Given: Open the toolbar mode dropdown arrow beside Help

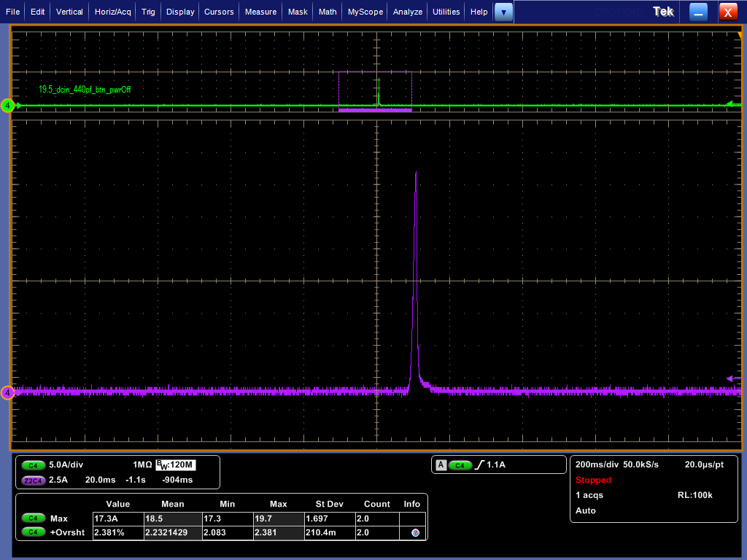Looking at the screenshot, I should click(x=503, y=12).
